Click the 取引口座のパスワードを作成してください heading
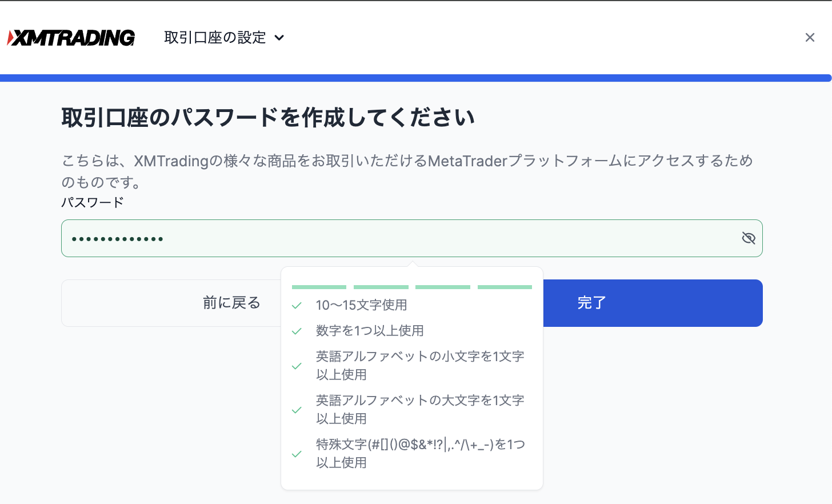This screenshot has height=504, width=832. click(x=268, y=118)
